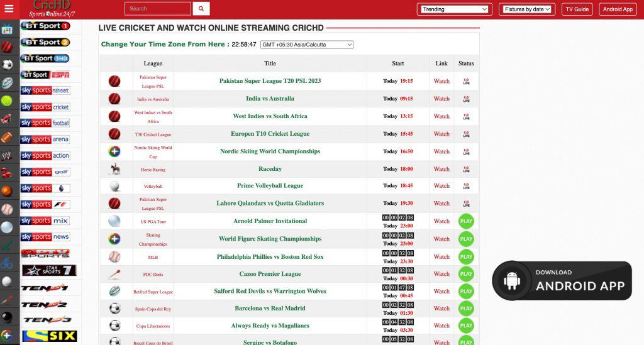Click the CricHD site logo
Viewport: 644px width, 345px height.
pos(52,9)
